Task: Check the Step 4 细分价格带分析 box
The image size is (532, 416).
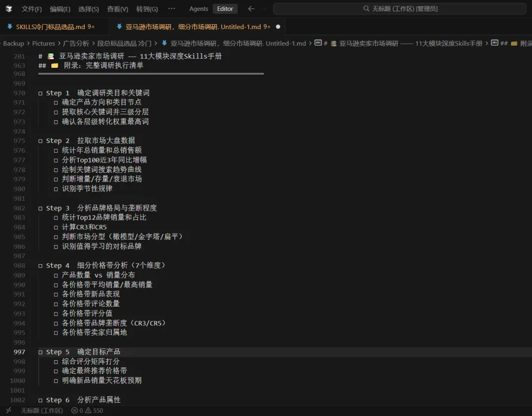Action: [x=40, y=266]
